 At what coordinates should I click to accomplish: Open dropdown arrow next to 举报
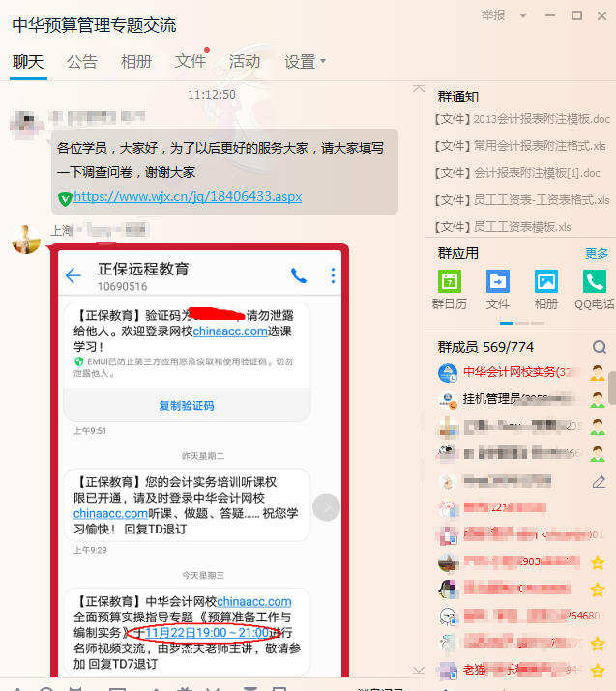[523, 15]
